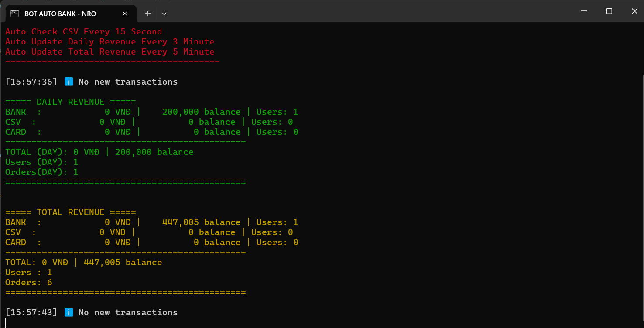Click the [15:57:36] timestamp
This screenshot has height=328, width=644.
(x=31, y=82)
